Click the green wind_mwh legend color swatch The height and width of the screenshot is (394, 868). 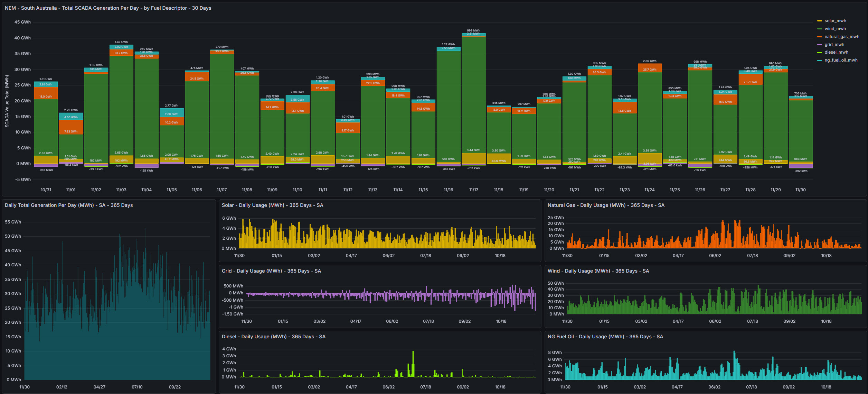(819, 29)
